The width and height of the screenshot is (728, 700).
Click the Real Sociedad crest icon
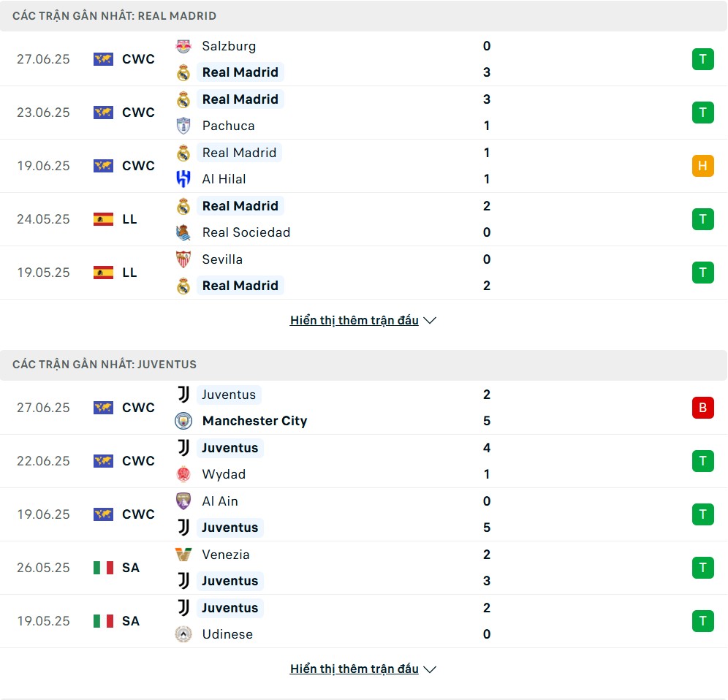coord(183,232)
